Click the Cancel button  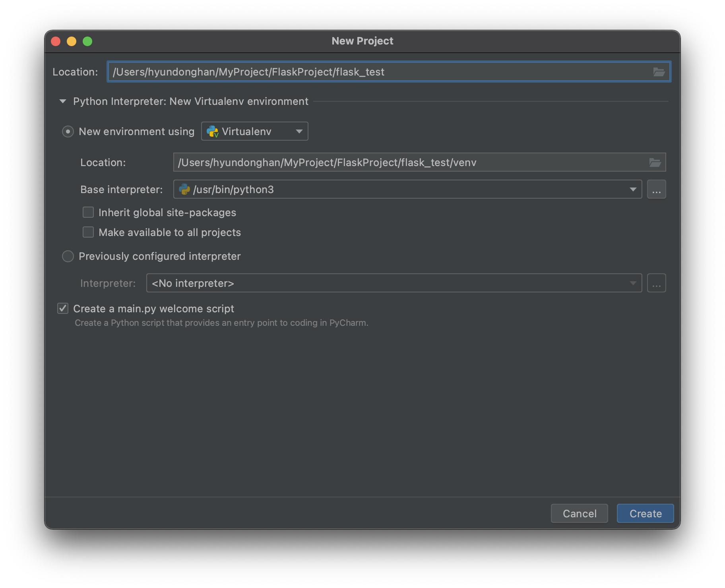click(579, 513)
